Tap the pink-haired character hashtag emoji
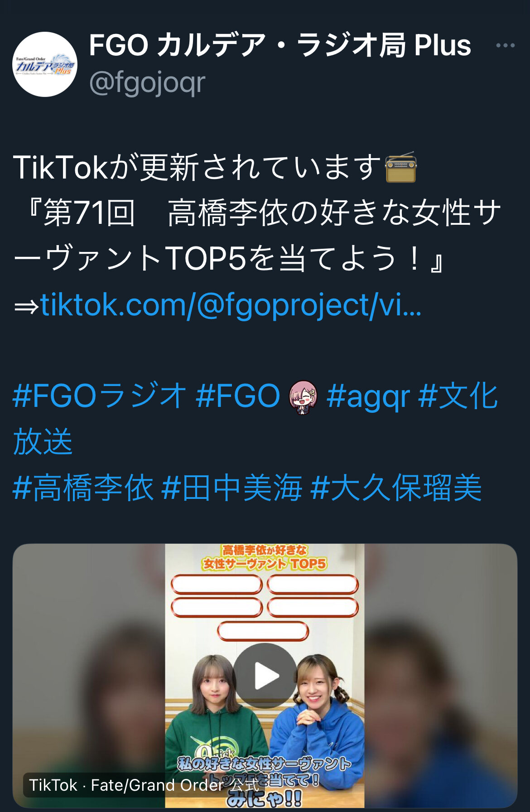 click(x=303, y=397)
